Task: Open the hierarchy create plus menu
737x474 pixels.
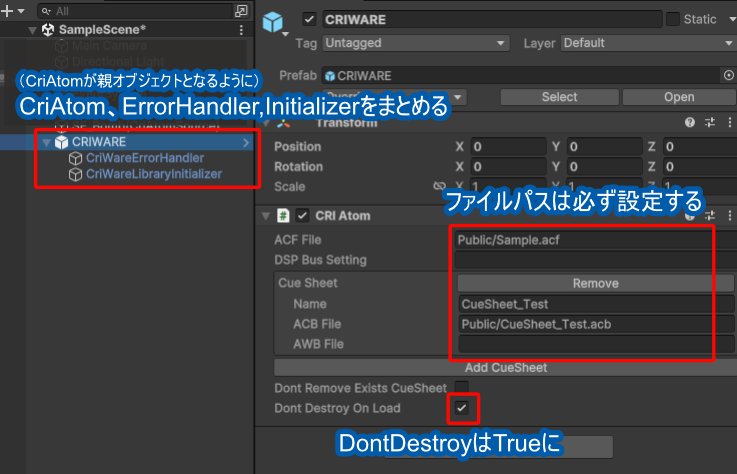Action: (7, 11)
